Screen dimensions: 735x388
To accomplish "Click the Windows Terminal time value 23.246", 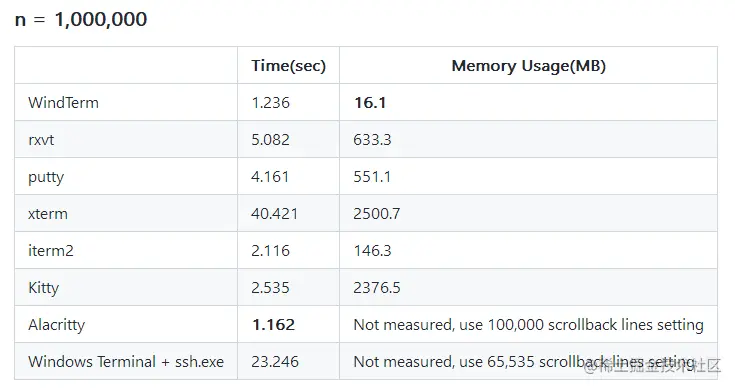I will (275, 362).
